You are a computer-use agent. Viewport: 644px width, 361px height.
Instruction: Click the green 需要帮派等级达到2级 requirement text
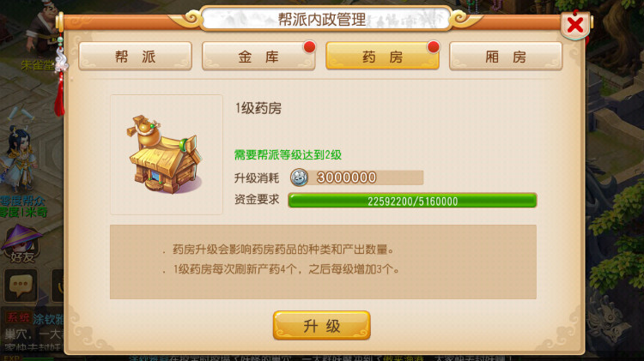coord(288,155)
